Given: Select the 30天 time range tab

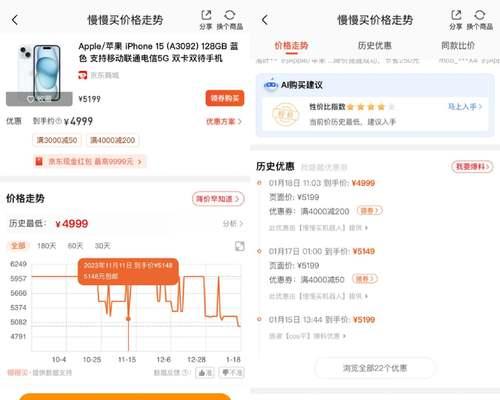Looking at the screenshot, I should tap(102, 246).
